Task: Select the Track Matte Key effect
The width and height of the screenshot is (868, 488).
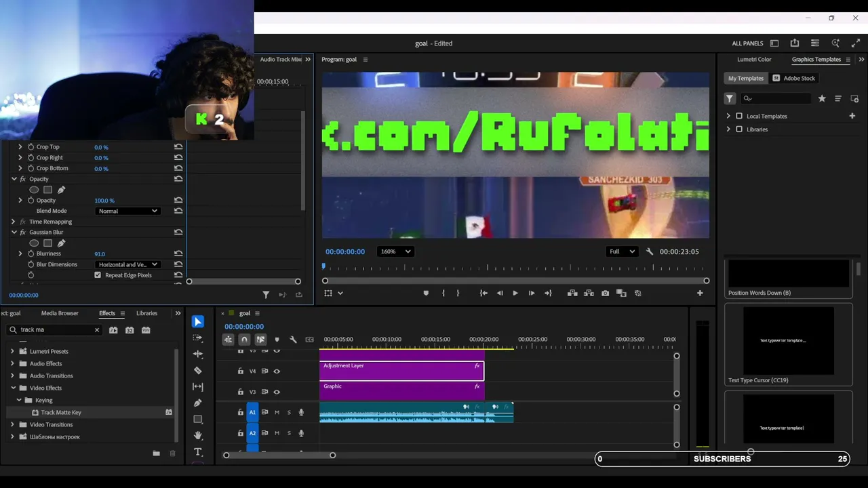Action: [x=61, y=413]
